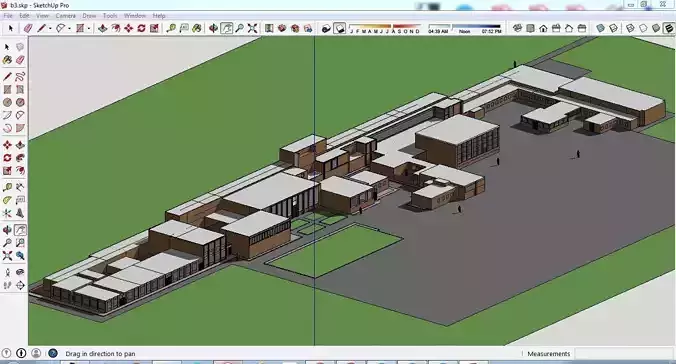This screenshot has height=364, width=676.
Task: Pick Paint Bucket in left toolbar
Action: [x=7, y=60]
